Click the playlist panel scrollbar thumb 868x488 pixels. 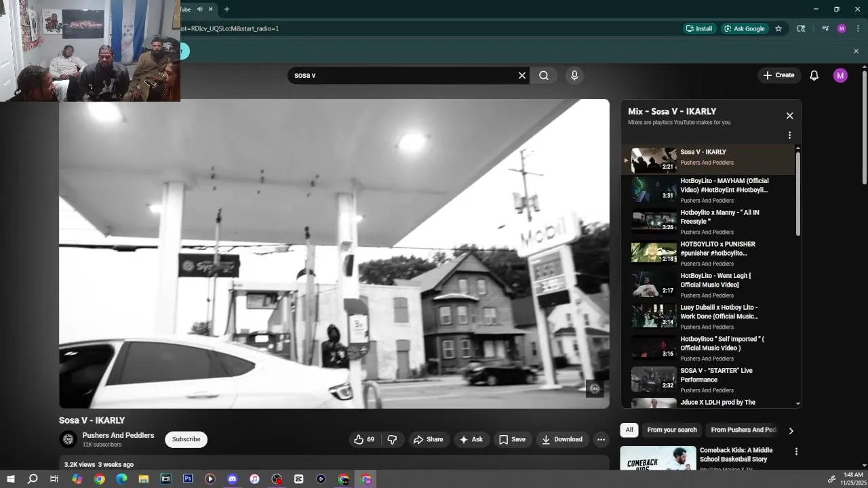pos(797,194)
